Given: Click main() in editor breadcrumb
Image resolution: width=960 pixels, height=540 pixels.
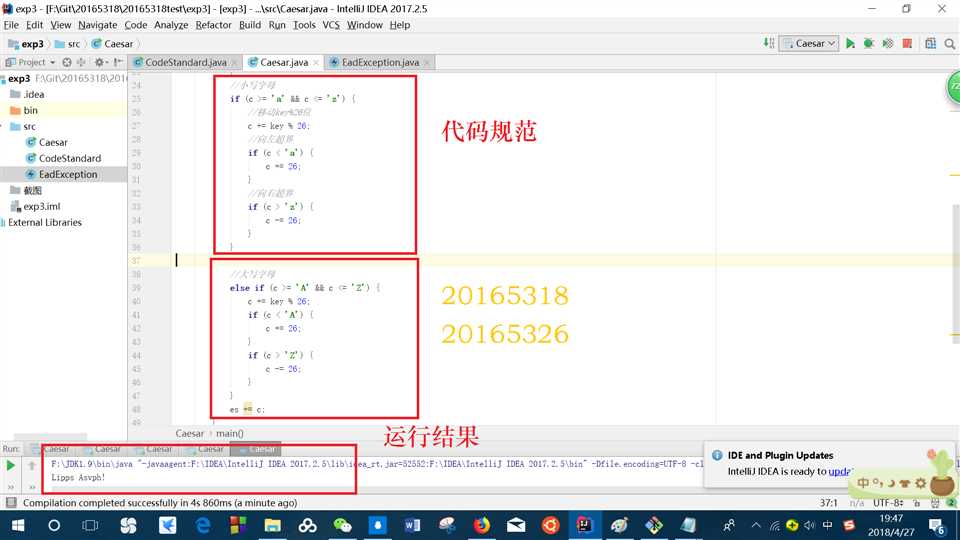Looking at the screenshot, I should coord(230,433).
